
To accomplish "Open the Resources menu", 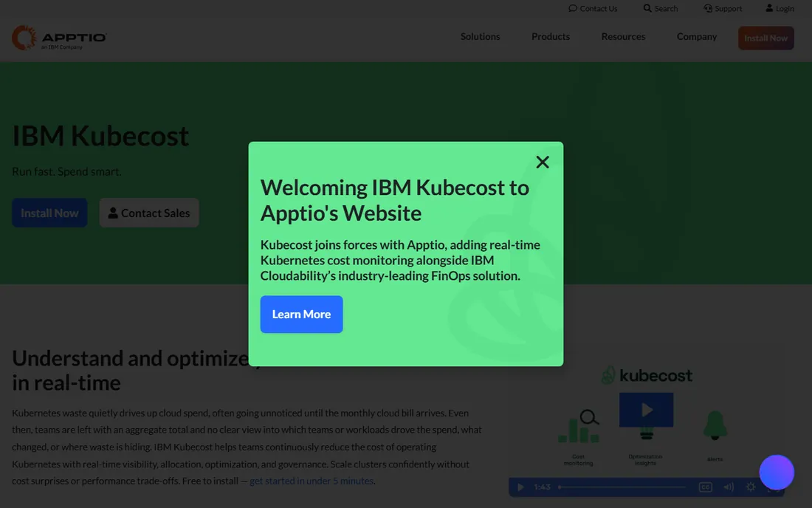I will click(x=623, y=37).
